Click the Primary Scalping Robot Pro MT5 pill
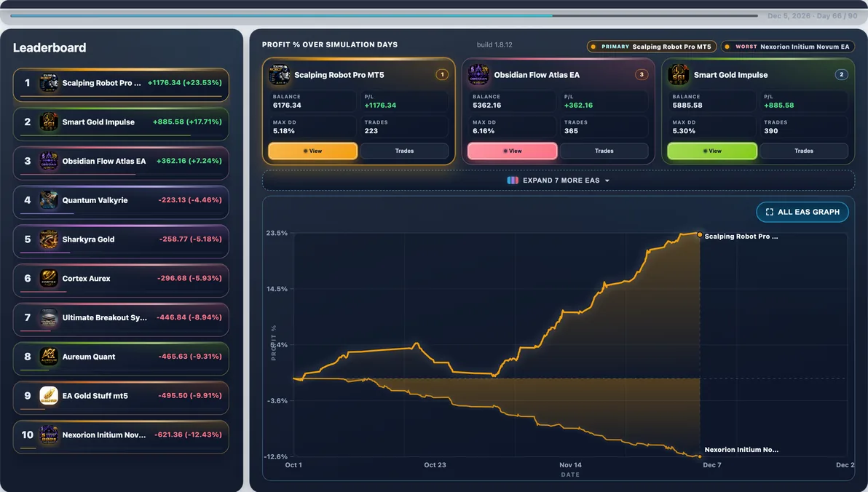This screenshot has width=868, height=492. pyautogui.click(x=652, y=47)
